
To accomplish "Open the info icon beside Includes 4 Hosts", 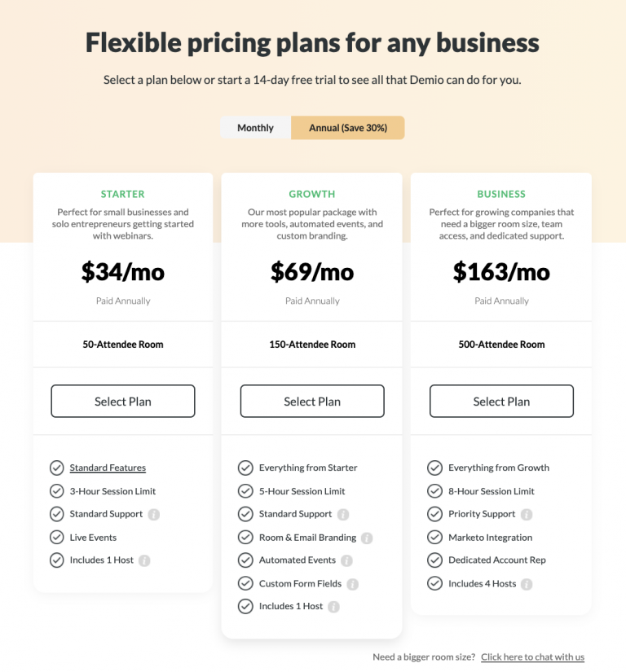I will tap(527, 583).
